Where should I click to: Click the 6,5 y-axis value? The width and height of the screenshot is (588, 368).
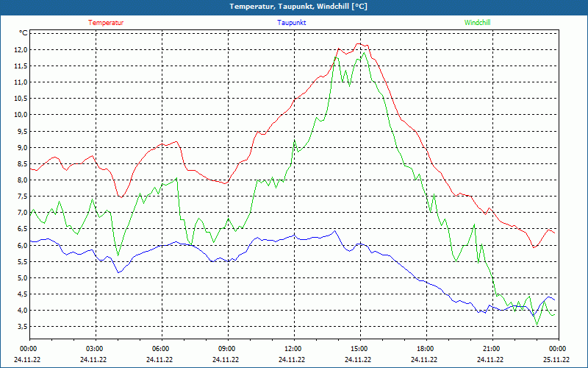[x=23, y=229]
